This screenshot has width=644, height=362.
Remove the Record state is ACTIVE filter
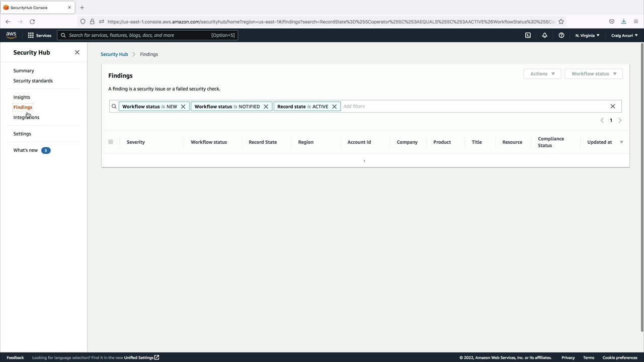334,107
